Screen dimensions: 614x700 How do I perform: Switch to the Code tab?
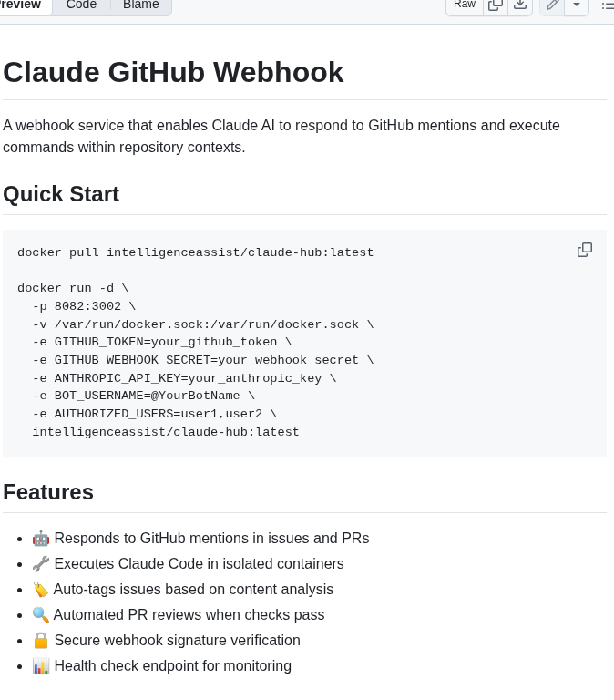[81, 5]
